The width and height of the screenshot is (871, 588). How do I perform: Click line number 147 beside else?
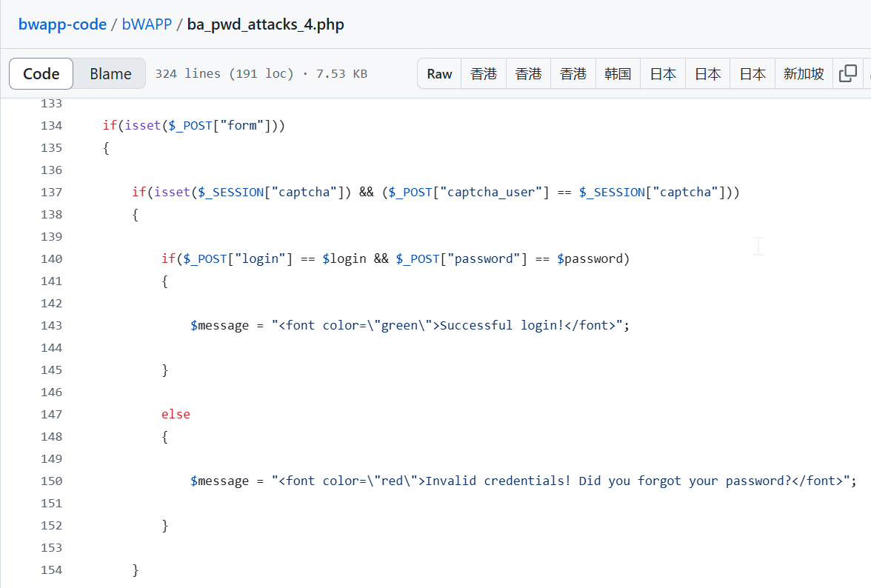(x=52, y=414)
